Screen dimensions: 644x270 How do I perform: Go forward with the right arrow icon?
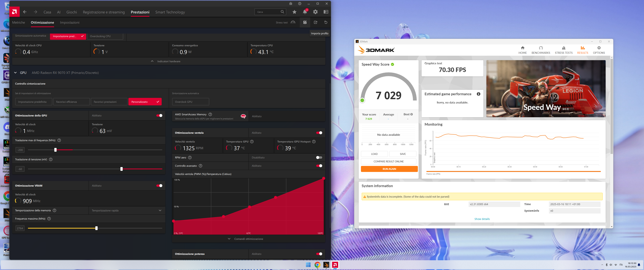coord(36,12)
